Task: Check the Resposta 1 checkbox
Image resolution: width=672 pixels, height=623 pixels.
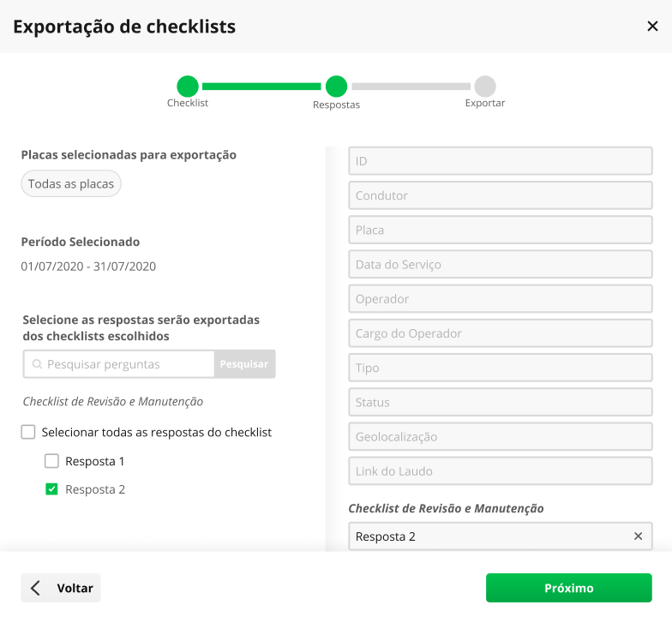Action: coord(51,461)
